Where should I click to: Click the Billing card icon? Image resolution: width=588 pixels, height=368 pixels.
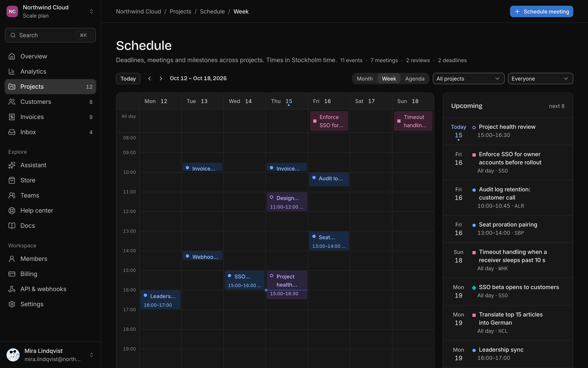click(12, 274)
